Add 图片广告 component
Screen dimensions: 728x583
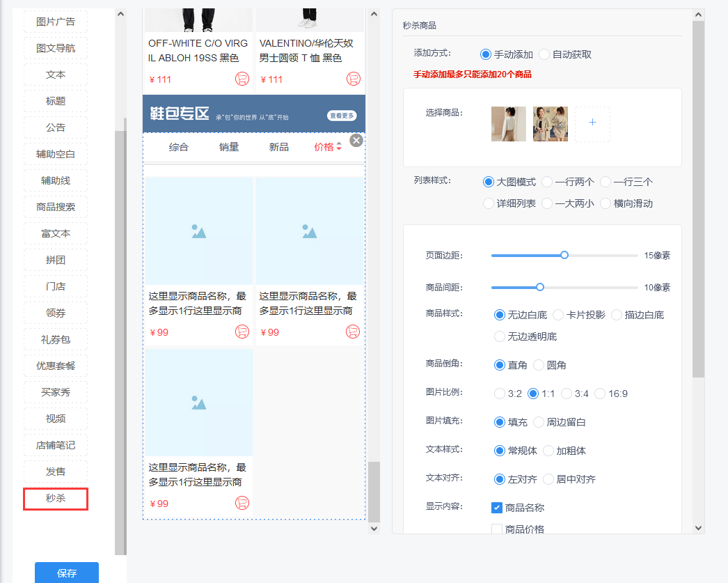click(56, 22)
